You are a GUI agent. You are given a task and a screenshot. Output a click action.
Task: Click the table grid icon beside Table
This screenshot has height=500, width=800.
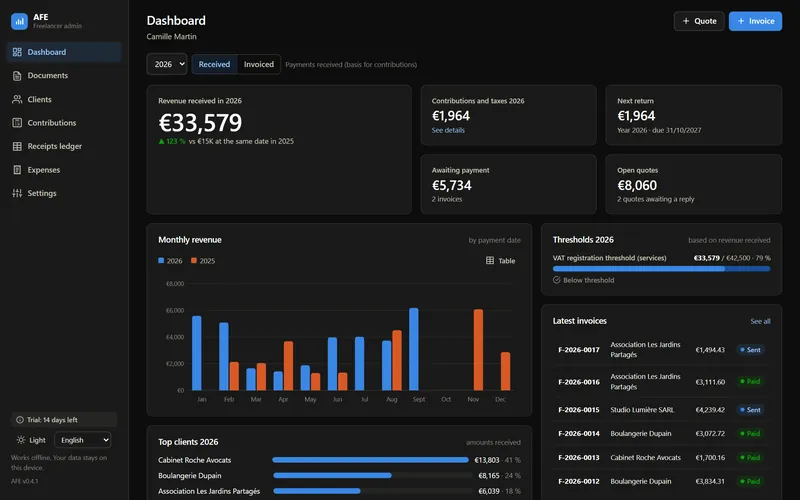click(490, 261)
